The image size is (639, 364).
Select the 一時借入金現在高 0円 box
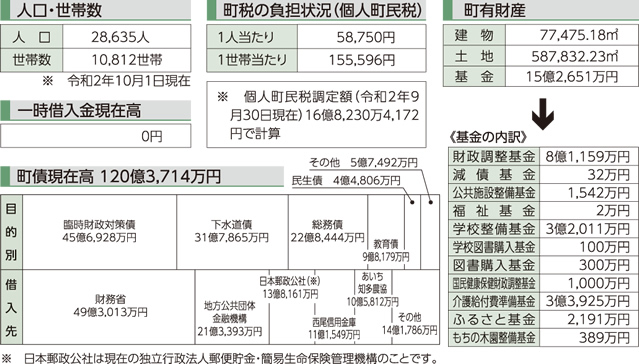[96, 136]
